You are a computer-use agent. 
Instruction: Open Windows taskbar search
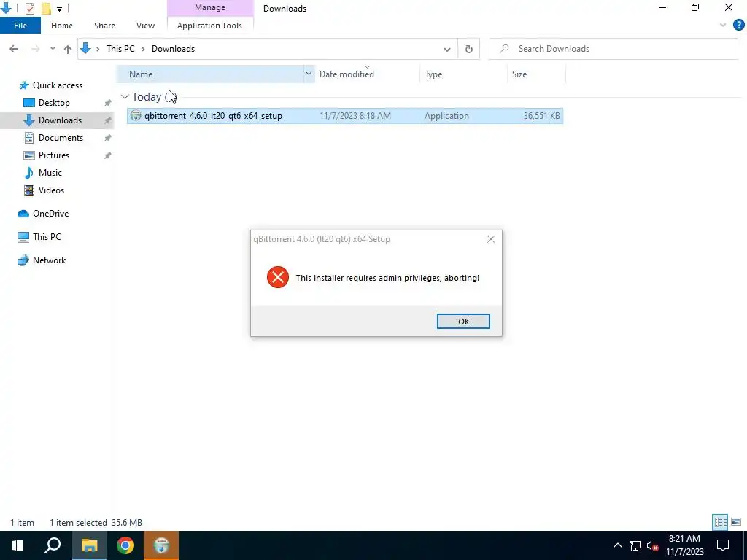53,545
